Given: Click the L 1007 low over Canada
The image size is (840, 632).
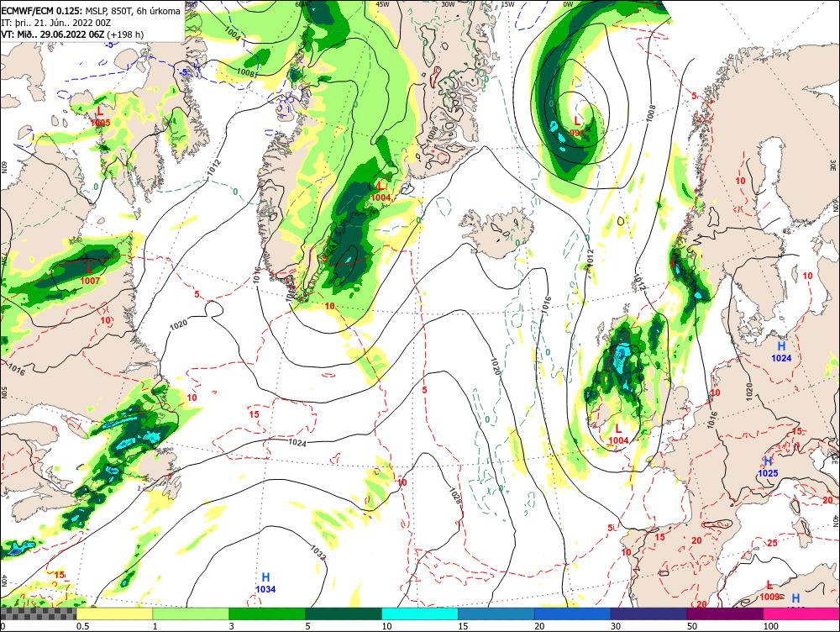Looking at the screenshot, I should (90, 274).
